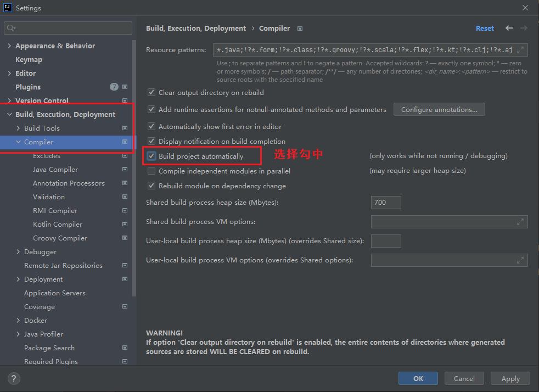Image resolution: width=539 pixels, height=392 pixels.
Task: Click the project-level icon next to Plugins
Action: pos(125,87)
